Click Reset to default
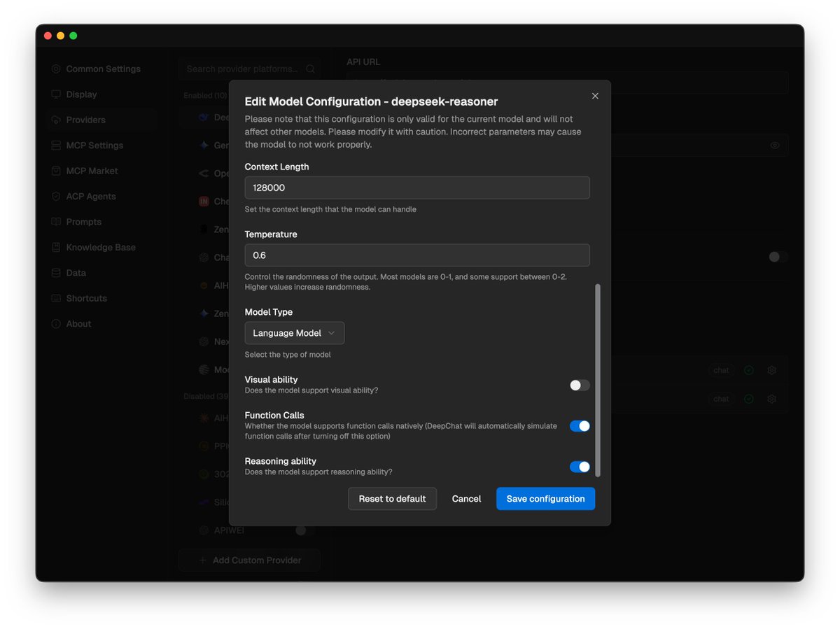 tap(392, 499)
